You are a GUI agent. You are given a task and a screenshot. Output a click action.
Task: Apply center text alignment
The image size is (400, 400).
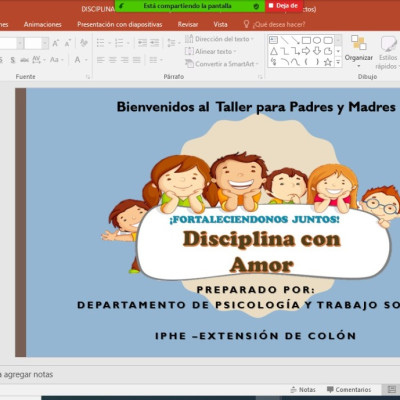113,60
